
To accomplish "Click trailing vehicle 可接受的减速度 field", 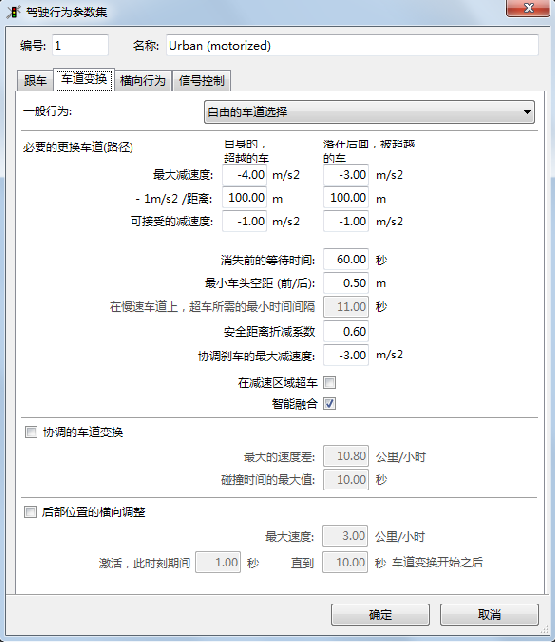I will pos(346,221).
